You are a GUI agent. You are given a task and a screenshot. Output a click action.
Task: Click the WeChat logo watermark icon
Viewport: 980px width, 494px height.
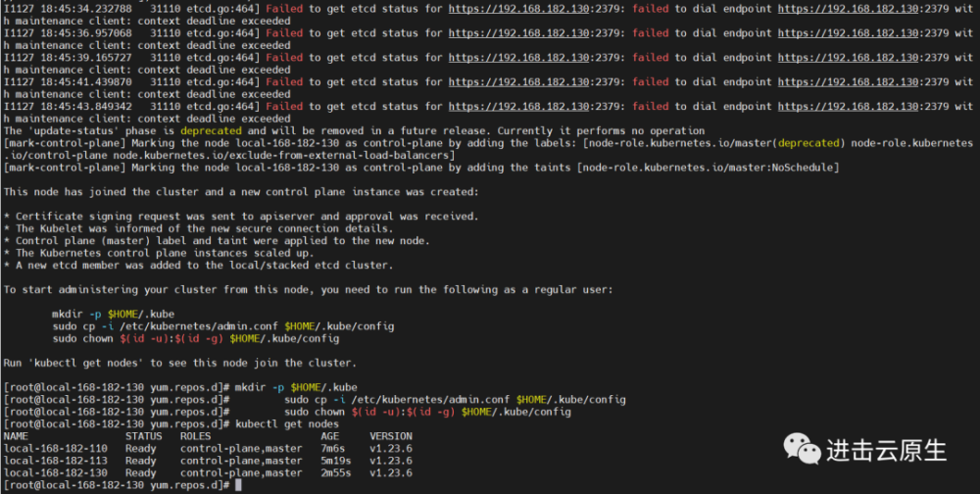pyautogui.click(x=804, y=450)
